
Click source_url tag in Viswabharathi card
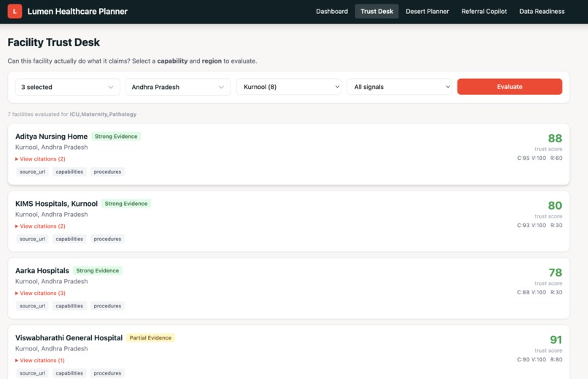pyautogui.click(x=32, y=373)
